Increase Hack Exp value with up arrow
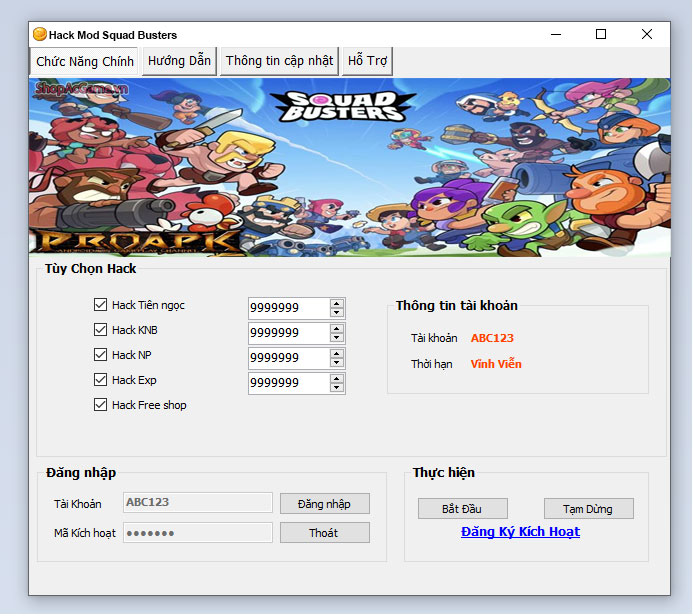 (337, 379)
